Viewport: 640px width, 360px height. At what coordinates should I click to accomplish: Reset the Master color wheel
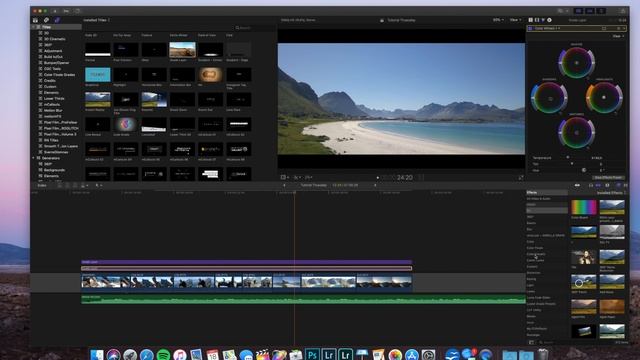[587, 78]
